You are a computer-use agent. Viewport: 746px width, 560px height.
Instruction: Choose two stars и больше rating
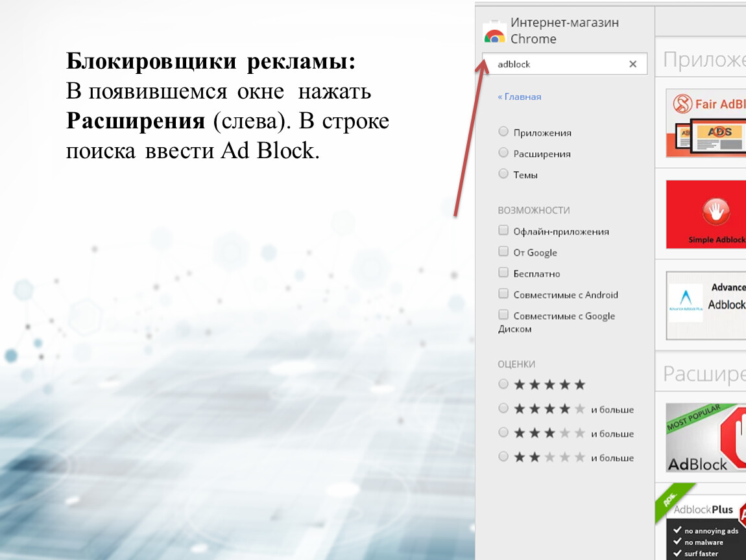pos(503,456)
